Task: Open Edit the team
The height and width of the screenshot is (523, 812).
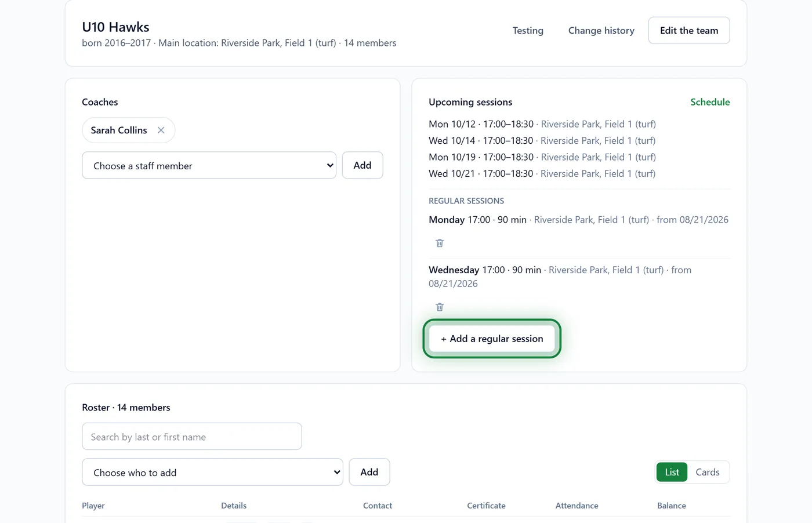Action: [689, 30]
